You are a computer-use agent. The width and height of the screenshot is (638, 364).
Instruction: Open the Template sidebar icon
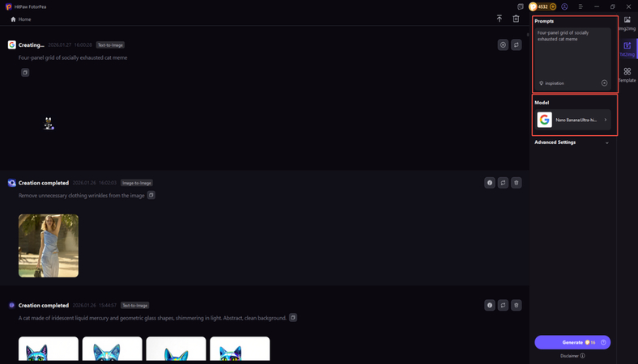627,74
